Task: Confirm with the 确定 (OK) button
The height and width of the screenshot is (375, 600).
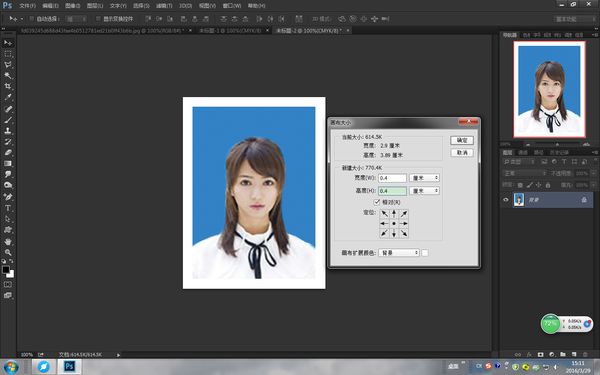Action: [x=462, y=140]
